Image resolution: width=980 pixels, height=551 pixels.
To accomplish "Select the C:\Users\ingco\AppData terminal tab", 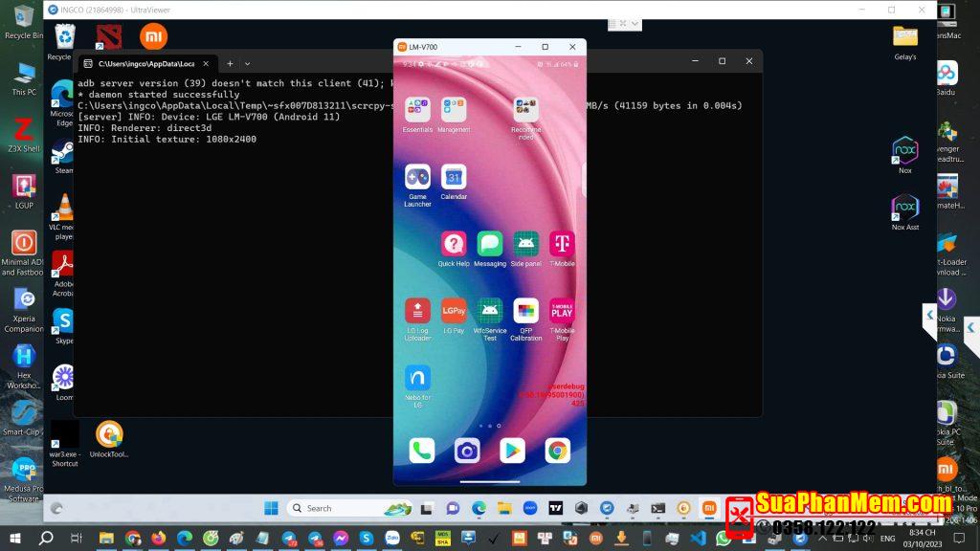I will [x=144, y=63].
